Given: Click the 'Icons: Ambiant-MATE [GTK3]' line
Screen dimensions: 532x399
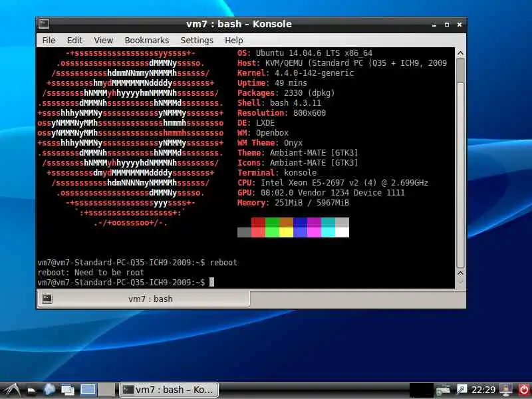Looking at the screenshot, I should pyautogui.click(x=298, y=163).
